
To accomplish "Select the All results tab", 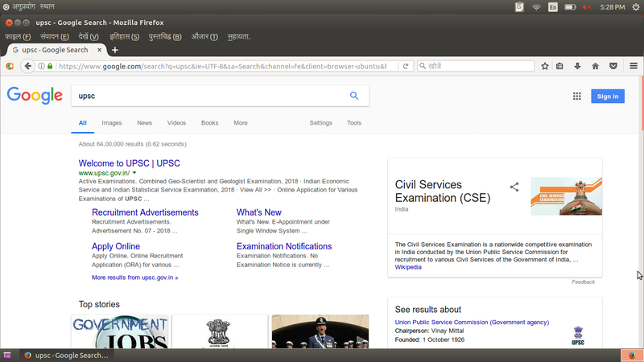I will tap(83, 123).
